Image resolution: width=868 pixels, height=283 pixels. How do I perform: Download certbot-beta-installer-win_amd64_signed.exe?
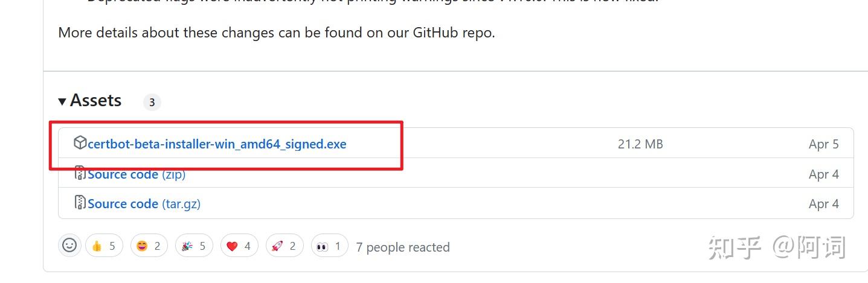click(217, 144)
